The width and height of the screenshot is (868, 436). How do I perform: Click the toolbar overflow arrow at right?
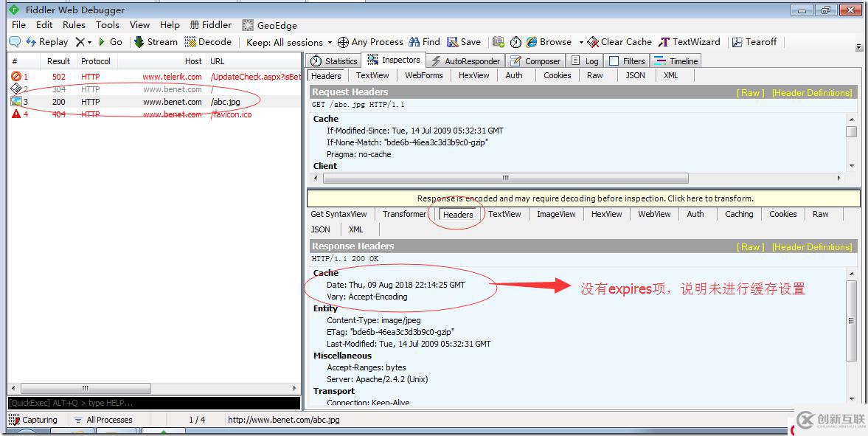(859, 48)
